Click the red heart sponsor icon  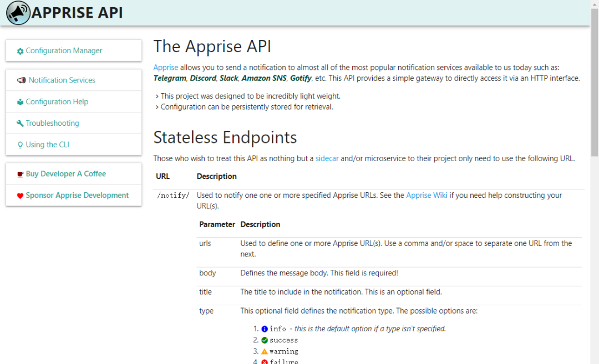point(21,196)
